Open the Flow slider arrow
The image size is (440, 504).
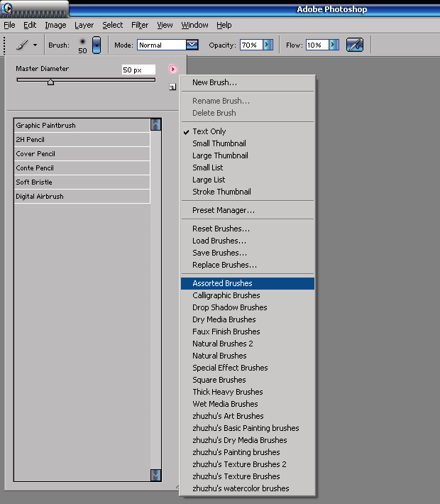pos(334,45)
